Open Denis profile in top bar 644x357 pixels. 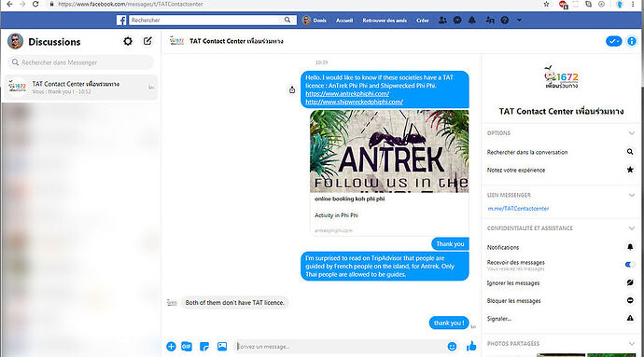[315, 21]
